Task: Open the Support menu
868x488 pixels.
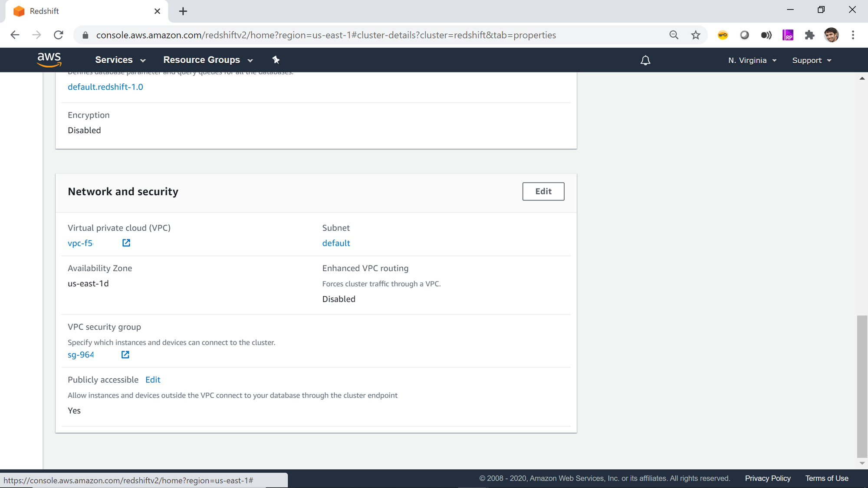Action: coord(811,60)
